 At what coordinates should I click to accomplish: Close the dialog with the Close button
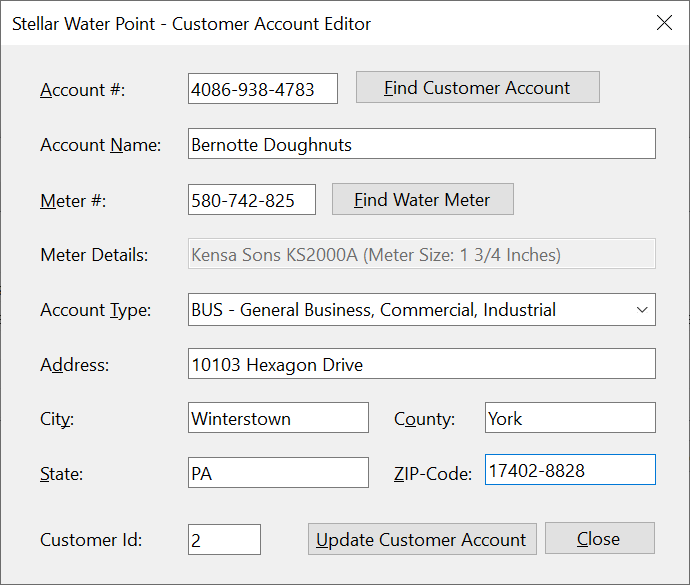(599, 538)
